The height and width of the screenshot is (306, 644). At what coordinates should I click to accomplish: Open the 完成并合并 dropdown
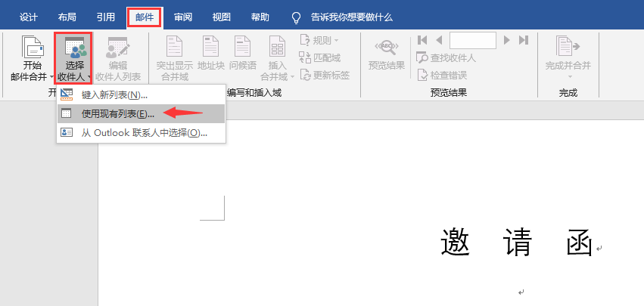tap(568, 58)
